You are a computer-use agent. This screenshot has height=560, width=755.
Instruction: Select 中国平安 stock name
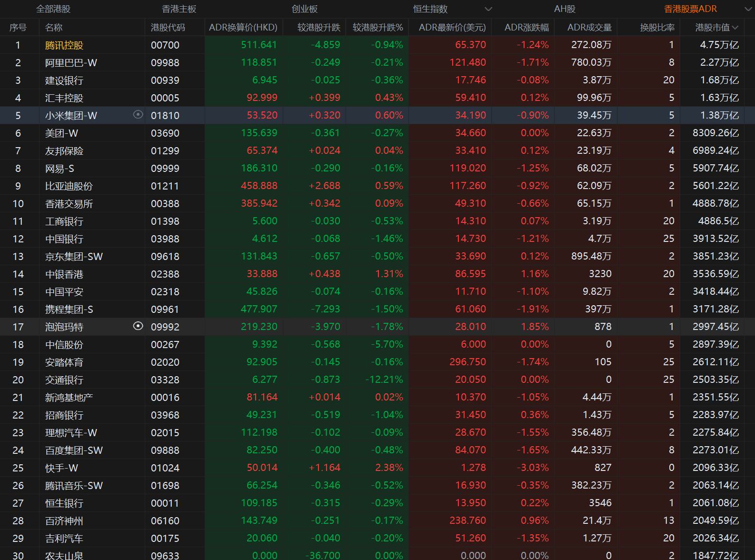tap(64, 291)
